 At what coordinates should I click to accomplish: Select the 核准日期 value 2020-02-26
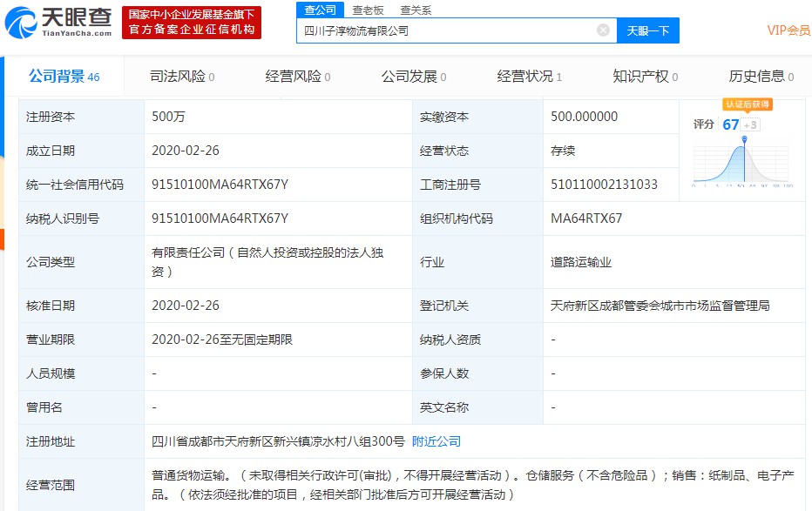click(186, 306)
